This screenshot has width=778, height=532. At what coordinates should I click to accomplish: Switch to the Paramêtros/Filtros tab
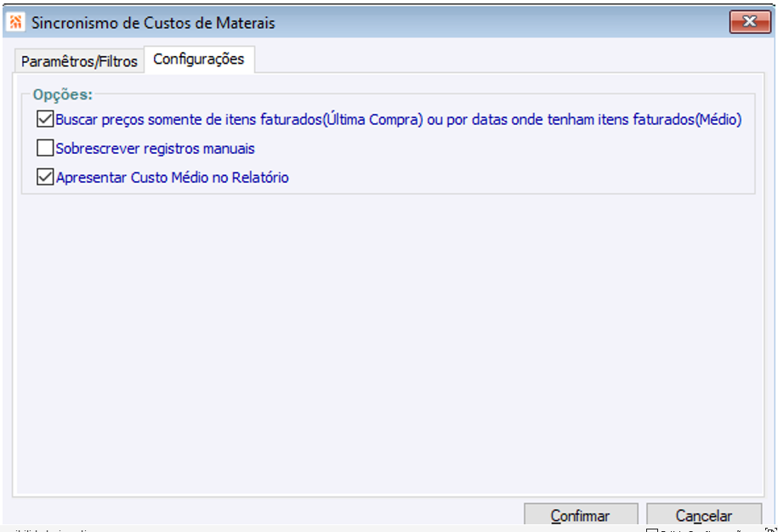(79, 61)
